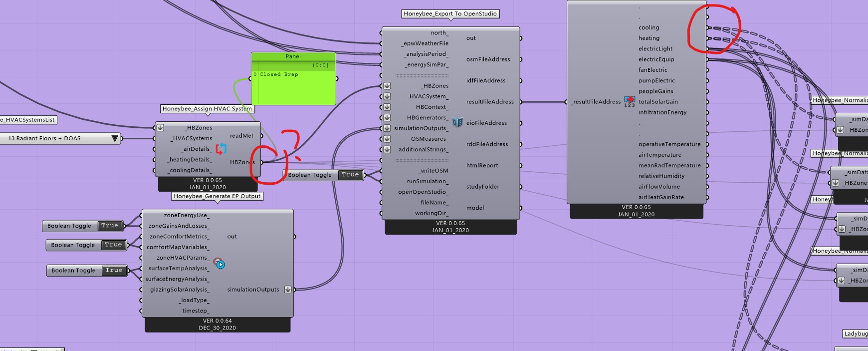The image size is (868, 351).
Task: Click the green Panel title bar
Action: [293, 56]
